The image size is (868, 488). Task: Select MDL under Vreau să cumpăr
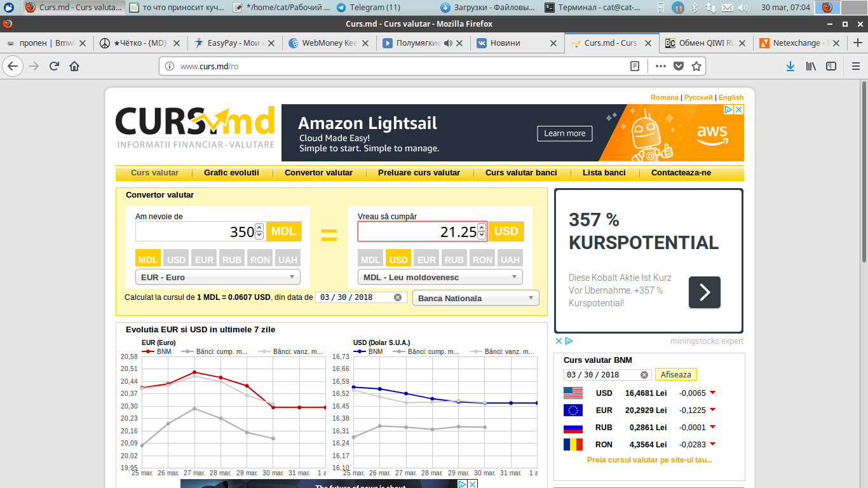coord(370,259)
